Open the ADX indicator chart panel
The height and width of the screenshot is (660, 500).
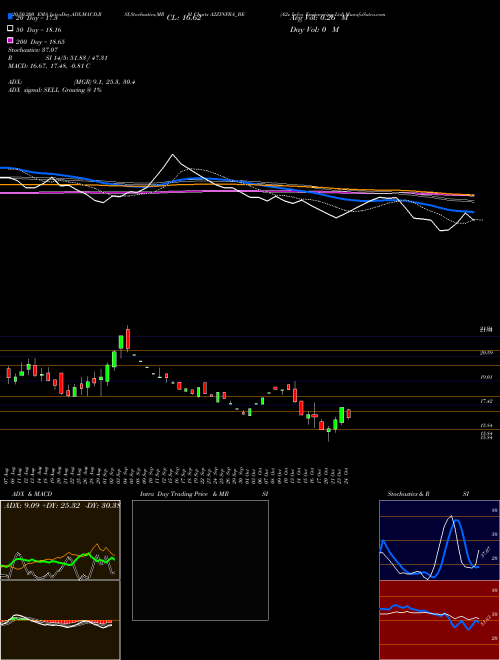click(x=60, y=540)
